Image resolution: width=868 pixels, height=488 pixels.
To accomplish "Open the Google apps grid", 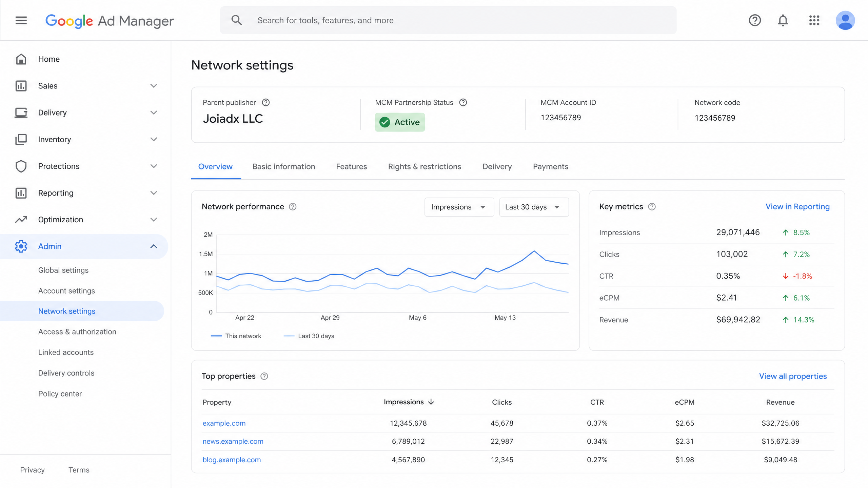I will [814, 20].
